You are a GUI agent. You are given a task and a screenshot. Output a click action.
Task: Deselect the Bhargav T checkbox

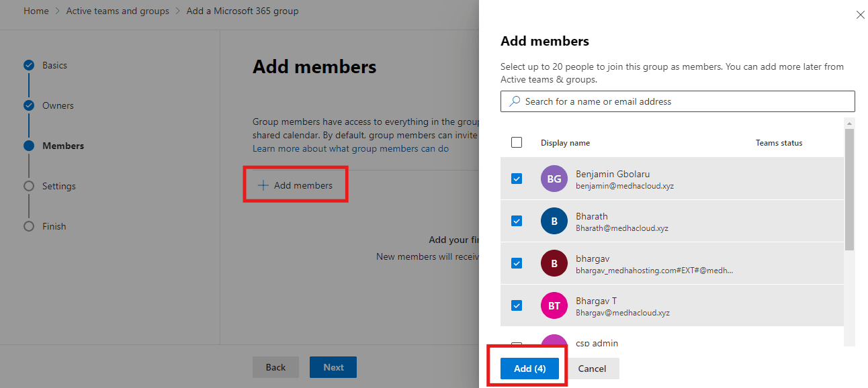pyautogui.click(x=517, y=305)
